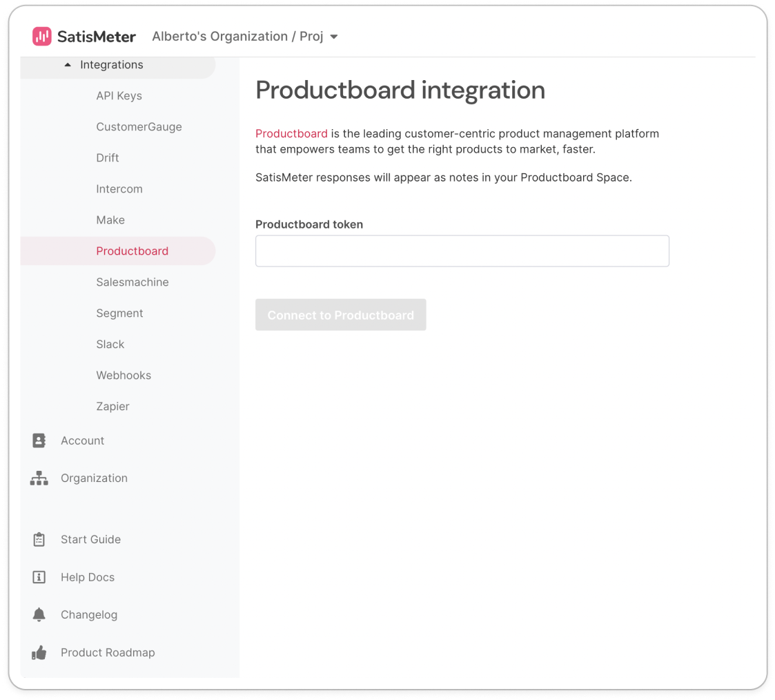Open the organization/project dropdown arrow
Viewport: 775px width, 700px height.
334,37
